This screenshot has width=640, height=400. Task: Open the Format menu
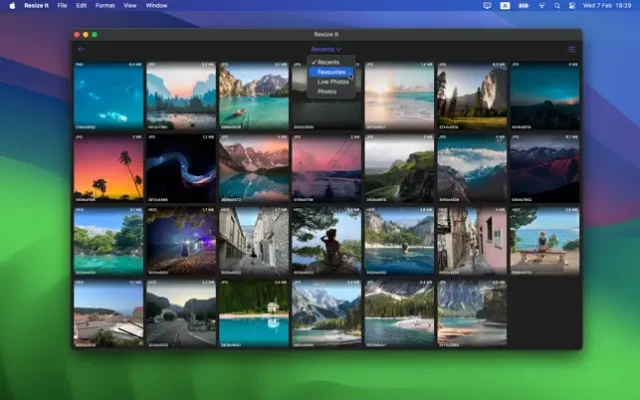pyautogui.click(x=104, y=5)
